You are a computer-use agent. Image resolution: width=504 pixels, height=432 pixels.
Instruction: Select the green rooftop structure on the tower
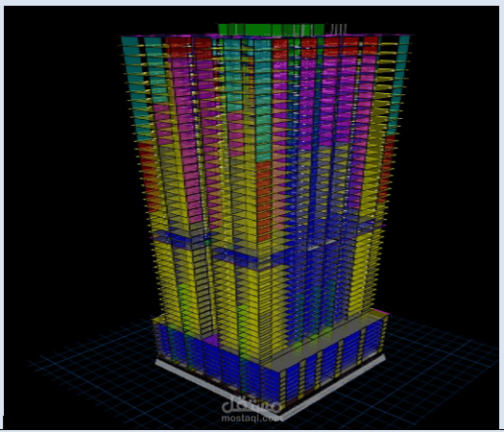coord(272,29)
